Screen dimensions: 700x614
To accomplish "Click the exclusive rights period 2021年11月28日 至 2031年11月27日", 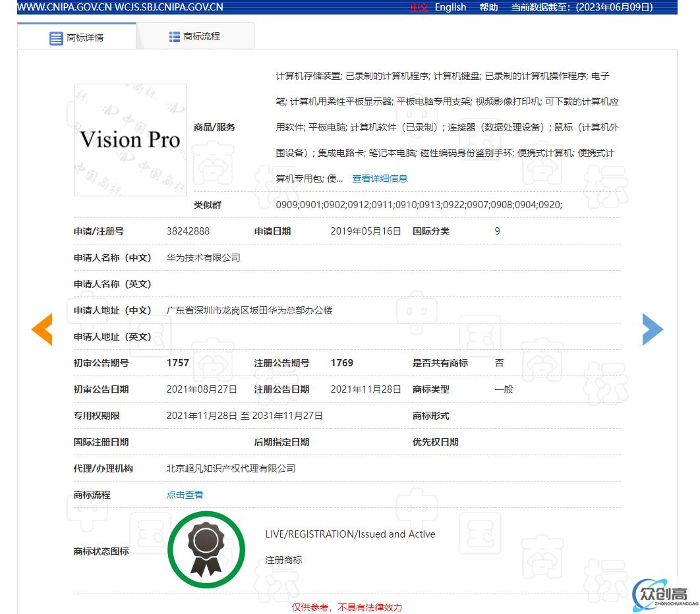I will click(245, 416).
